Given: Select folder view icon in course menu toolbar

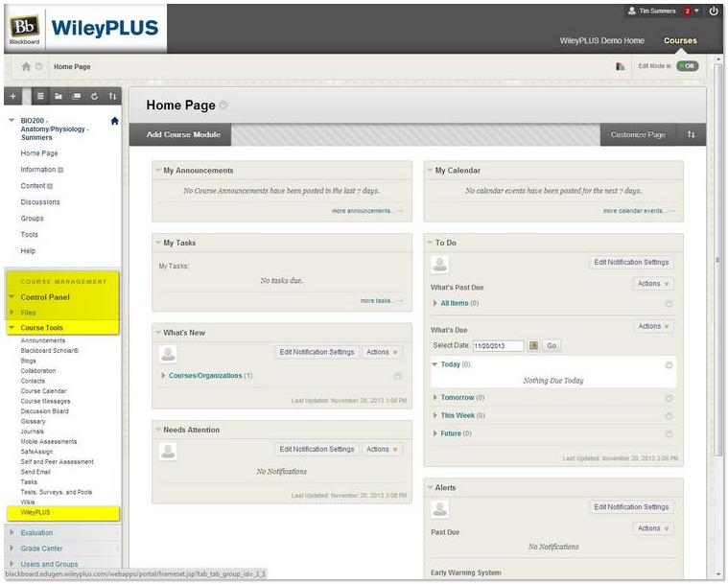Looking at the screenshot, I should [59, 96].
